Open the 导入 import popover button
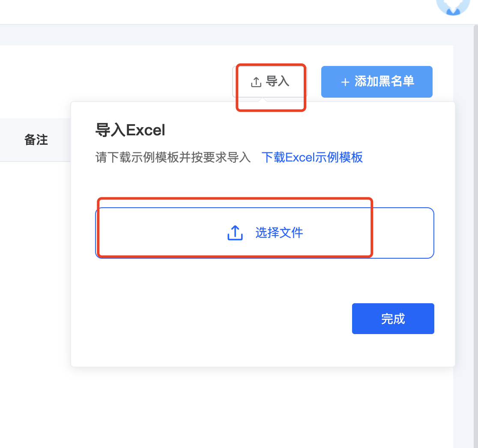 (x=270, y=82)
